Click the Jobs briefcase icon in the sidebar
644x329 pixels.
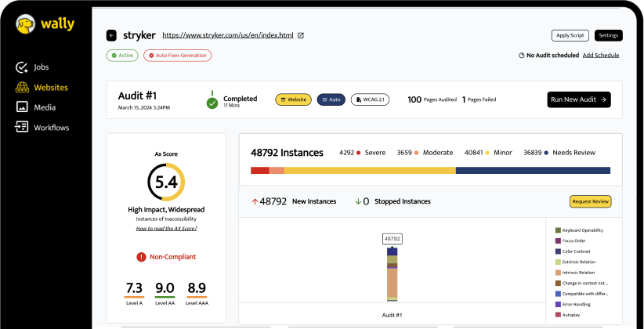point(22,67)
